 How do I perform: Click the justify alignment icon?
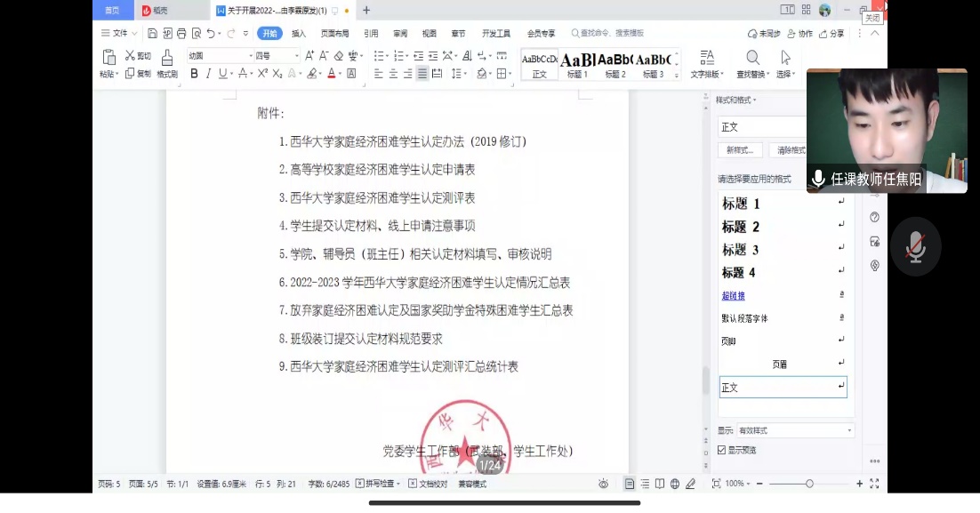pos(422,74)
